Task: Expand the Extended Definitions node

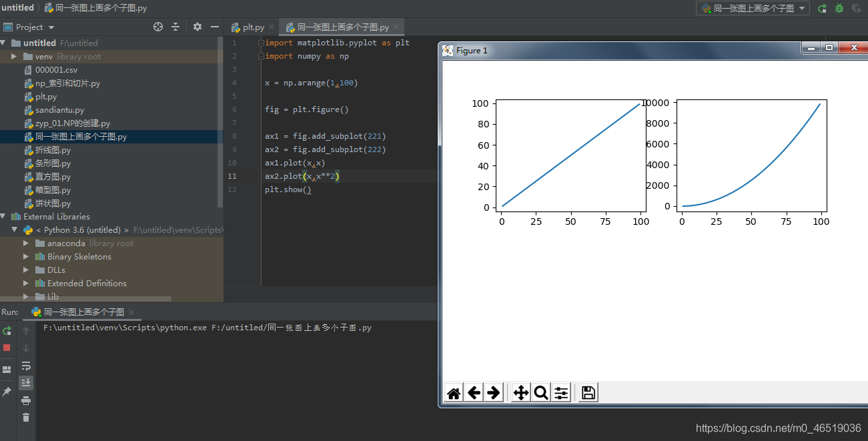Action: click(26, 284)
